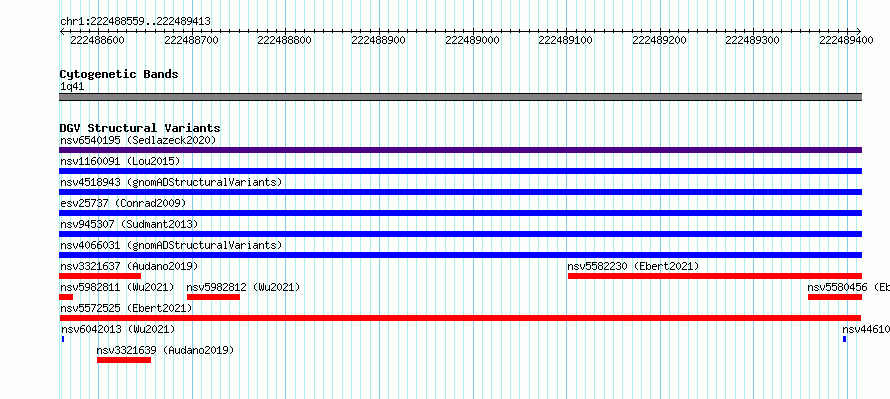Click the blue esv25737 variant bar
Screen dimensions: 890x399
[x=460, y=213]
